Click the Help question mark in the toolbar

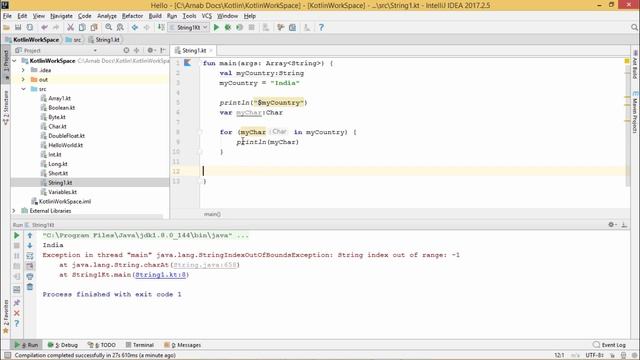point(321,27)
